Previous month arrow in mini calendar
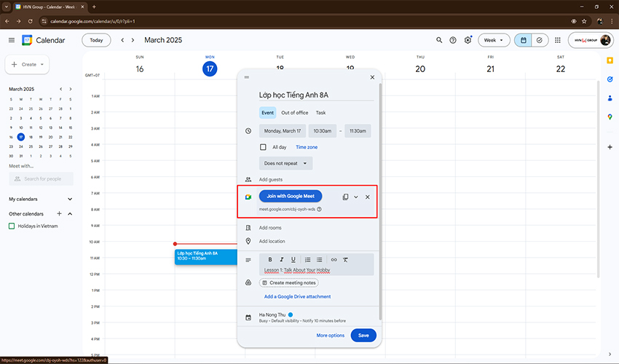 (x=60, y=89)
